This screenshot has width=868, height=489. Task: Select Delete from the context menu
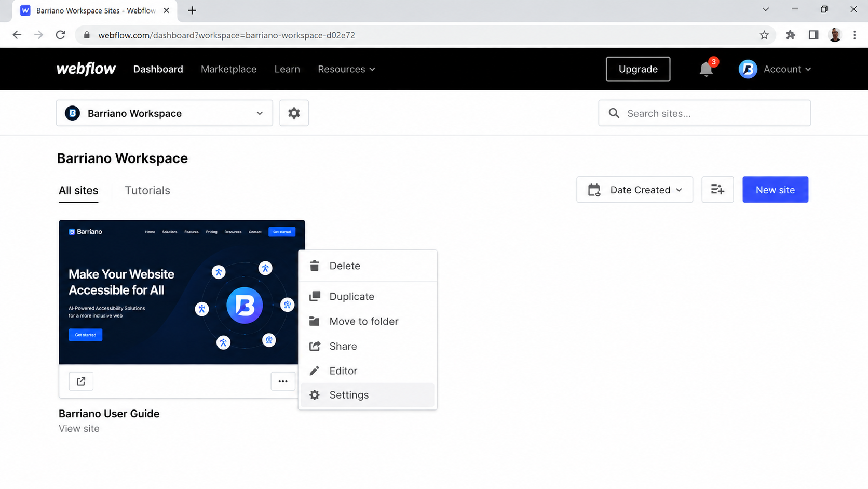(368, 266)
